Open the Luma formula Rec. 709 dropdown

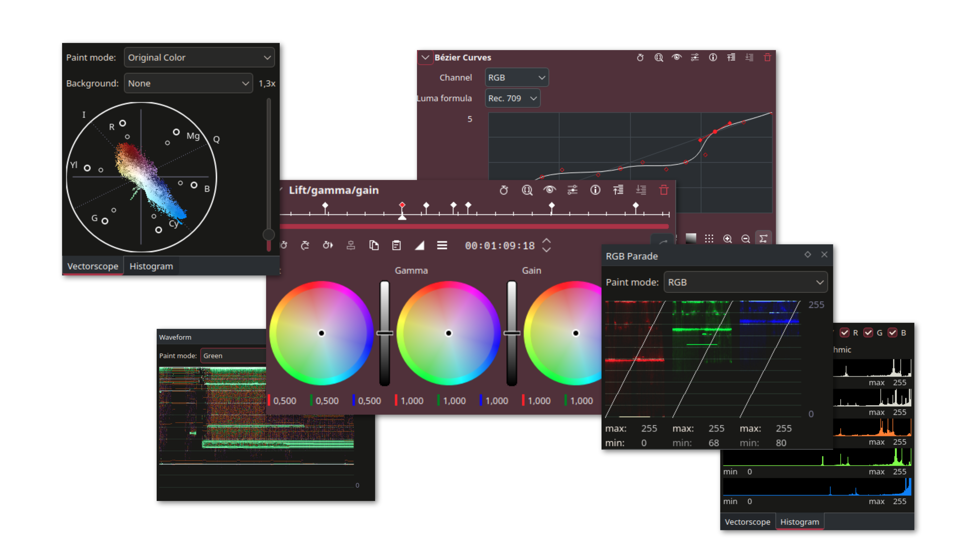(512, 98)
